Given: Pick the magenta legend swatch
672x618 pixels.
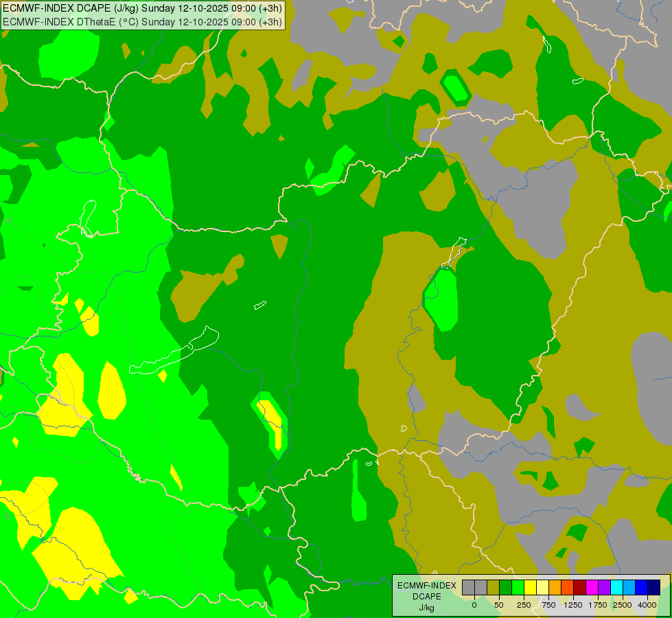Looking at the screenshot, I should coord(592,588).
